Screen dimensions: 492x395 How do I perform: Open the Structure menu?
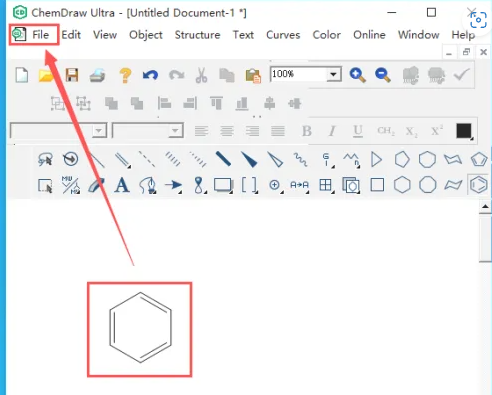(x=197, y=35)
